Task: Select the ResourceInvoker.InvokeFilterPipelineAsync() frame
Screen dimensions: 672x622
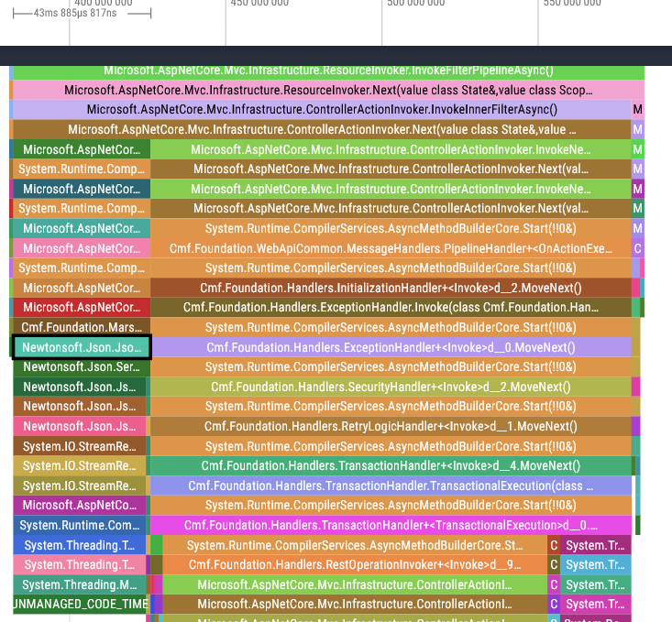Action: coord(328,71)
